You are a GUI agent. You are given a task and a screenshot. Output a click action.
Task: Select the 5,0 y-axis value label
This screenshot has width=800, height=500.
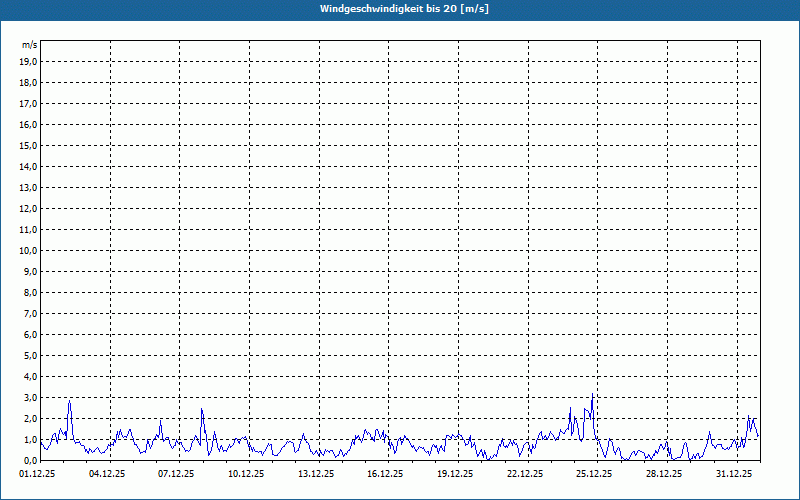(x=29, y=355)
